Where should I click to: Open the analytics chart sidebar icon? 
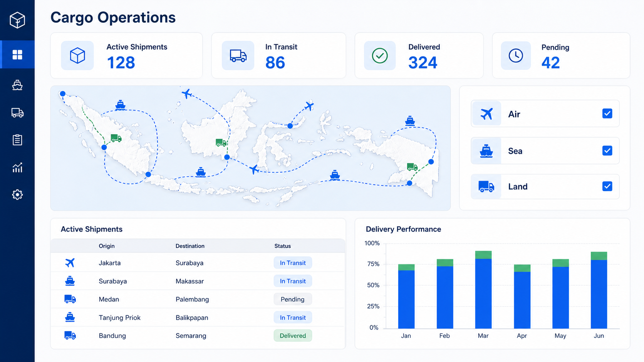click(17, 167)
